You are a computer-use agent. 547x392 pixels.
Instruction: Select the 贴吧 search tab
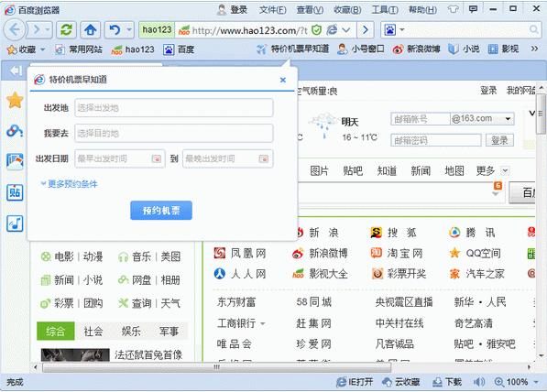click(x=353, y=171)
